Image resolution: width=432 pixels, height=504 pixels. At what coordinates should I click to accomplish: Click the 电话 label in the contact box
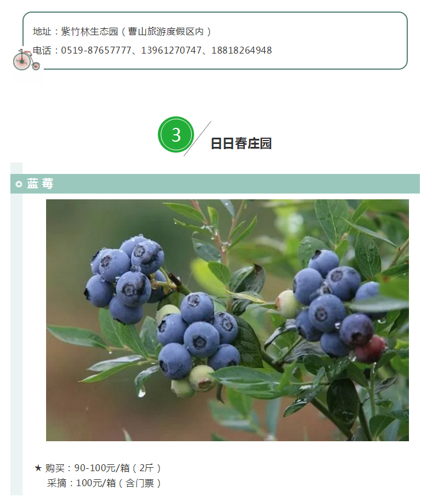coord(42,51)
